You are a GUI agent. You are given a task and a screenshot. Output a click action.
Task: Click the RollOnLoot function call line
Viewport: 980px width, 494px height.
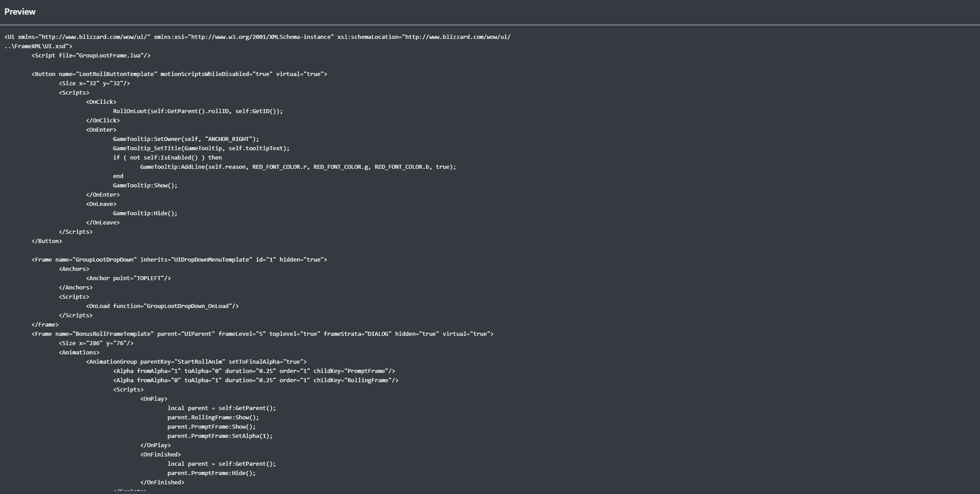(197, 111)
